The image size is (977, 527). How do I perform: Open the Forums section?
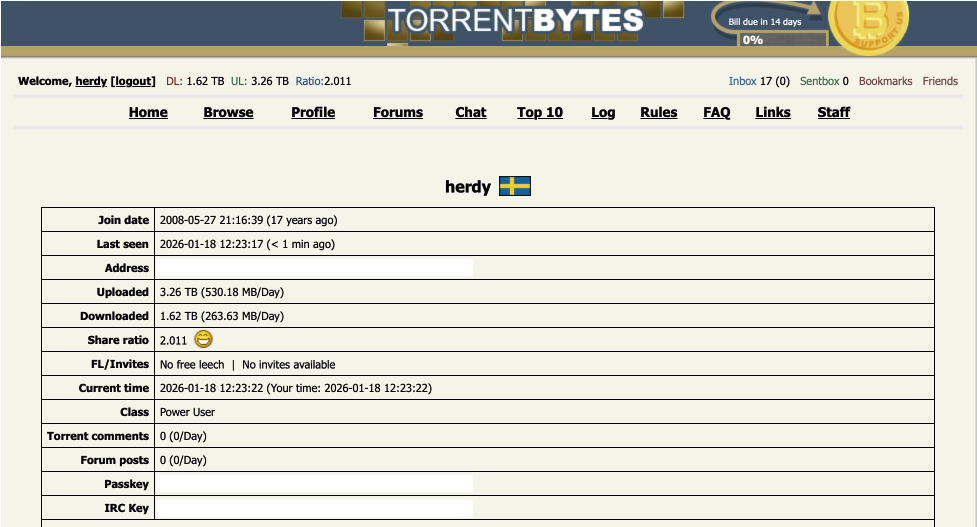(x=398, y=112)
